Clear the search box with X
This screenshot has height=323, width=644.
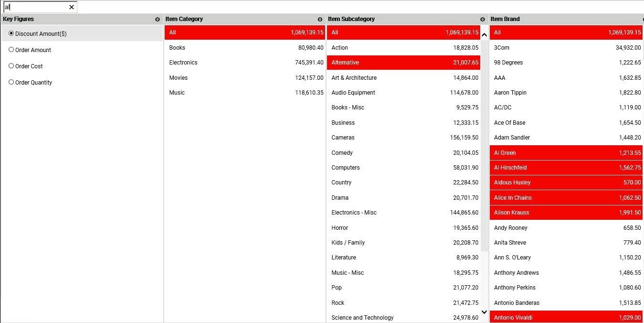pyautogui.click(x=72, y=7)
